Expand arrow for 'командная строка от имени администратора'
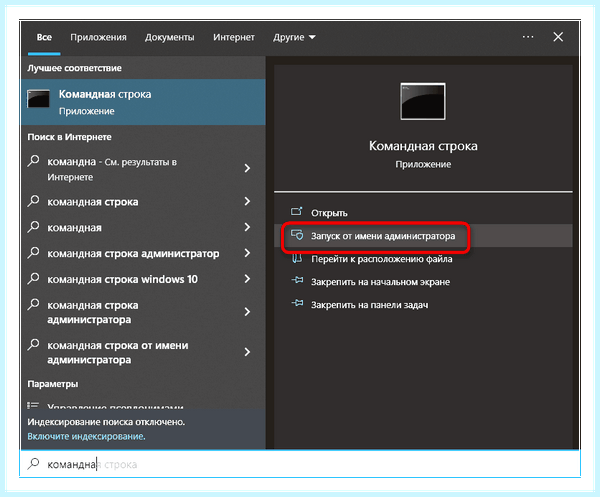Image resolution: width=600 pixels, height=497 pixels. coord(247,352)
